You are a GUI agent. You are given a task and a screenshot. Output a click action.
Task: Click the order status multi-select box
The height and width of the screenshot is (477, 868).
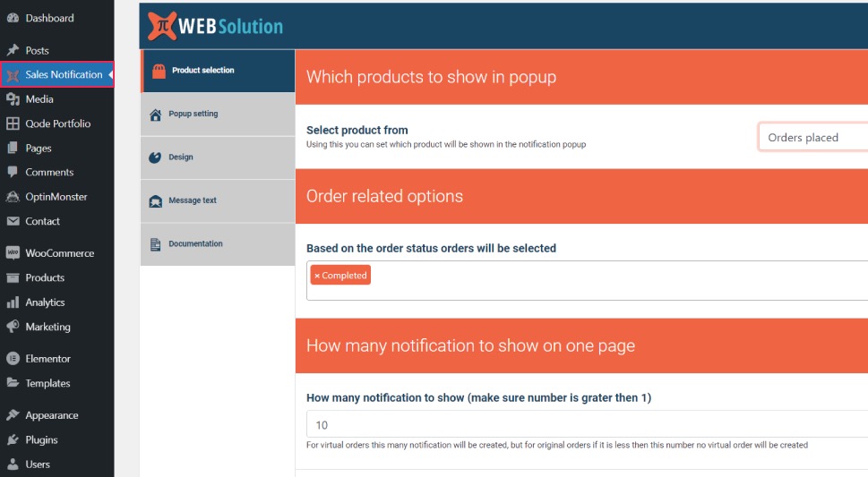click(x=587, y=280)
